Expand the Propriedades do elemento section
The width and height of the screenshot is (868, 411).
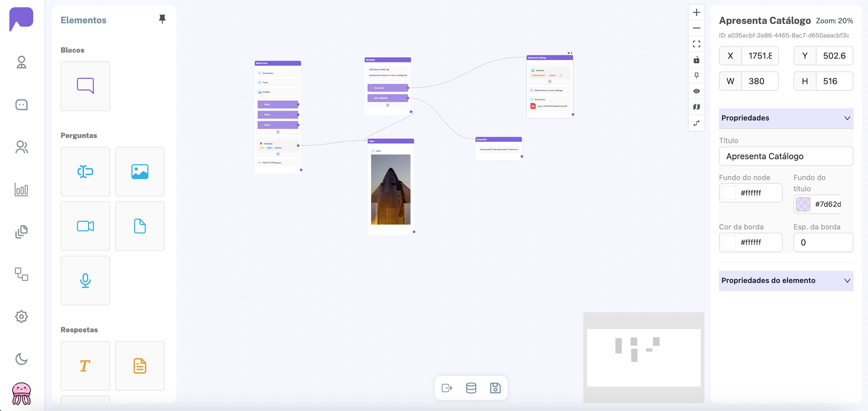(x=847, y=280)
